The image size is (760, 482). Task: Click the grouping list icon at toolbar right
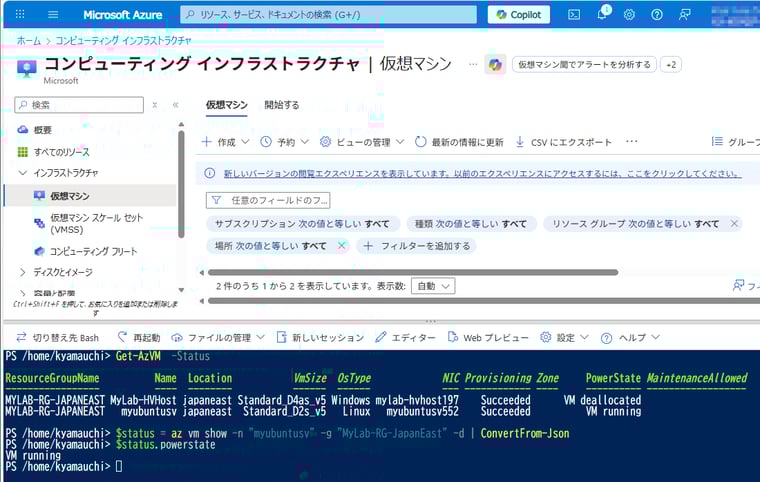click(717, 142)
